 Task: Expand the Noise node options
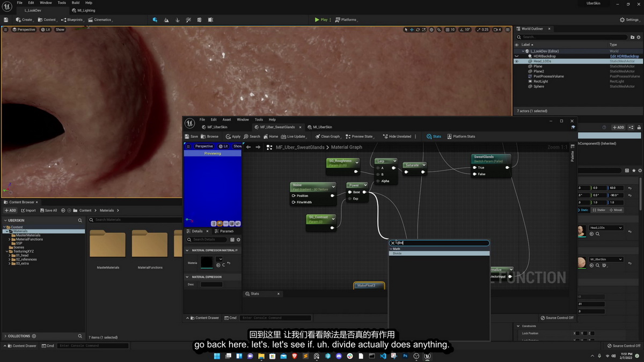pyautogui.click(x=333, y=187)
